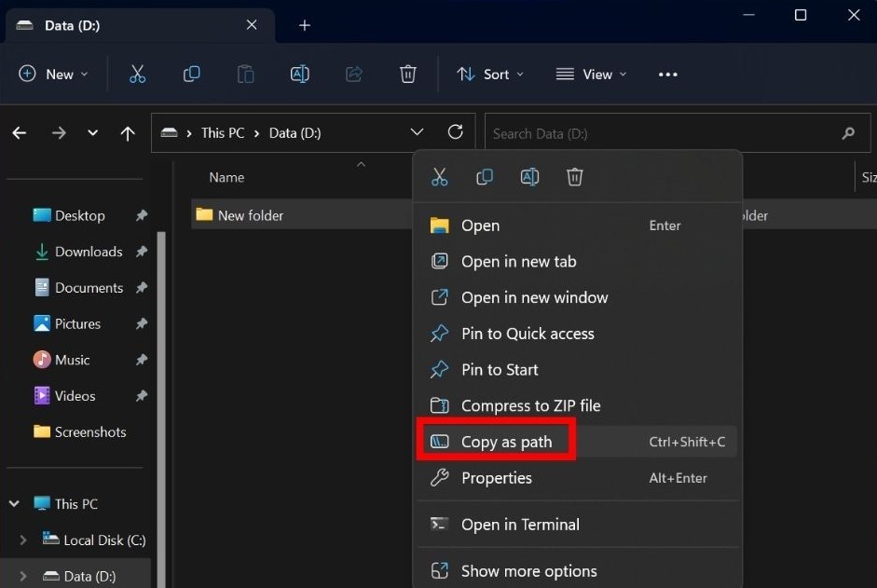Go up one folder level
The width and height of the screenshot is (877, 588).
[128, 132]
